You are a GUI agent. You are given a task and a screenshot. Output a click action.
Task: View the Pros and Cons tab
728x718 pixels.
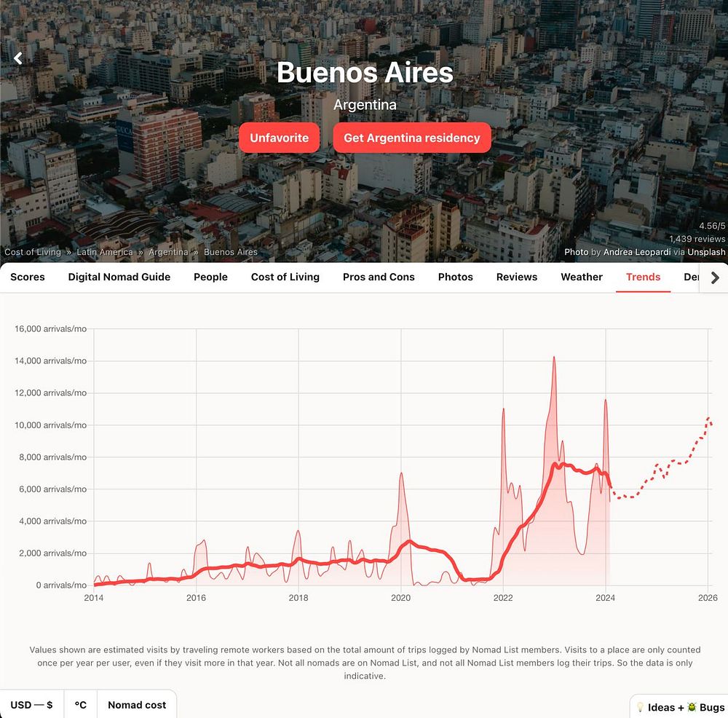click(x=379, y=277)
